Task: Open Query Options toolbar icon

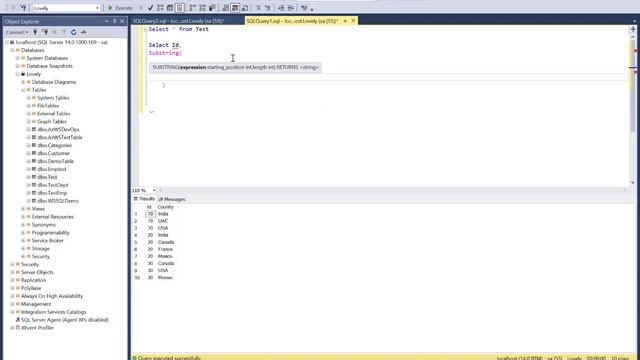Action: click(x=170, y=8)
